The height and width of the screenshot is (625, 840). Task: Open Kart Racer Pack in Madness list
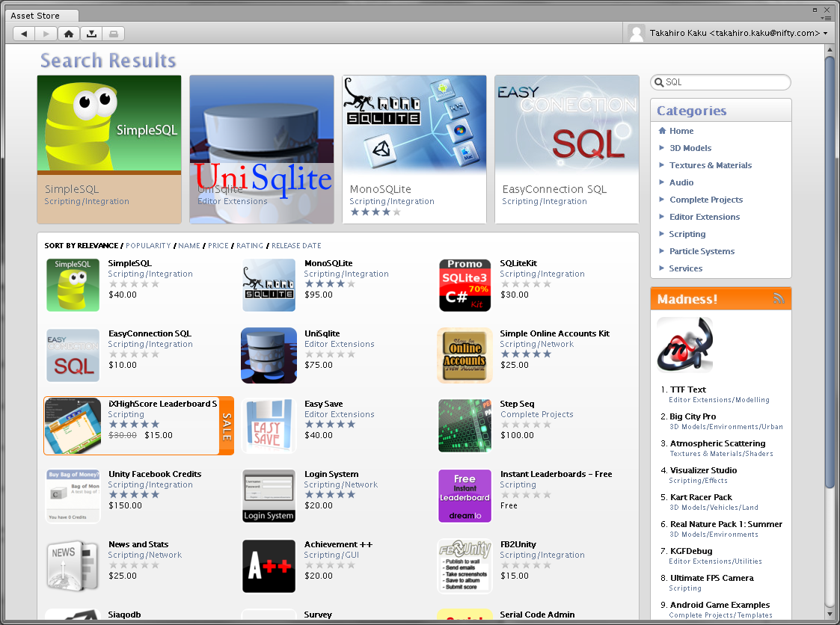click(x=701, y=497)
